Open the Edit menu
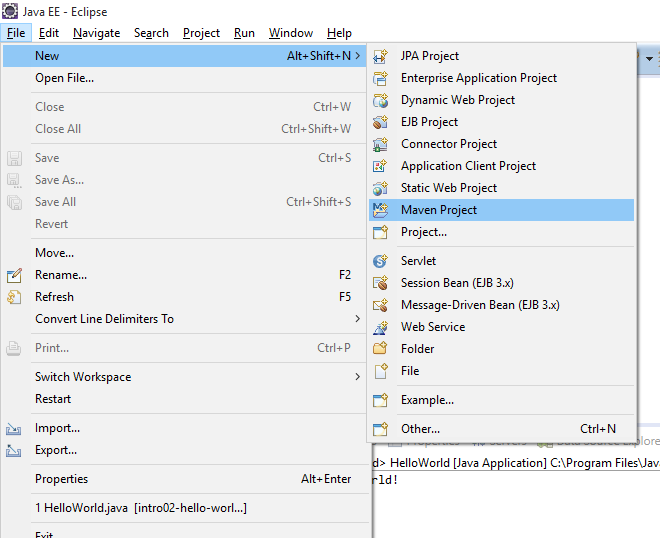The width and height of the screenshot is (660, 538). click(x=49, y=33)
